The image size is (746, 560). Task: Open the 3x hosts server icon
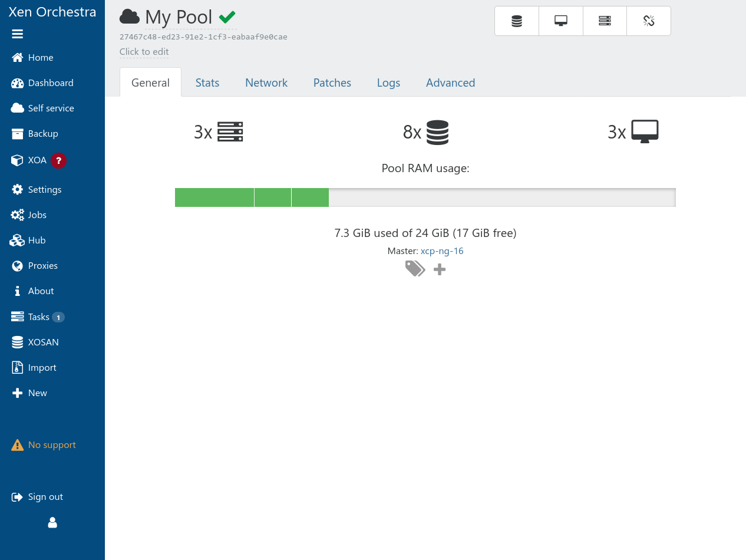point(230,132)
